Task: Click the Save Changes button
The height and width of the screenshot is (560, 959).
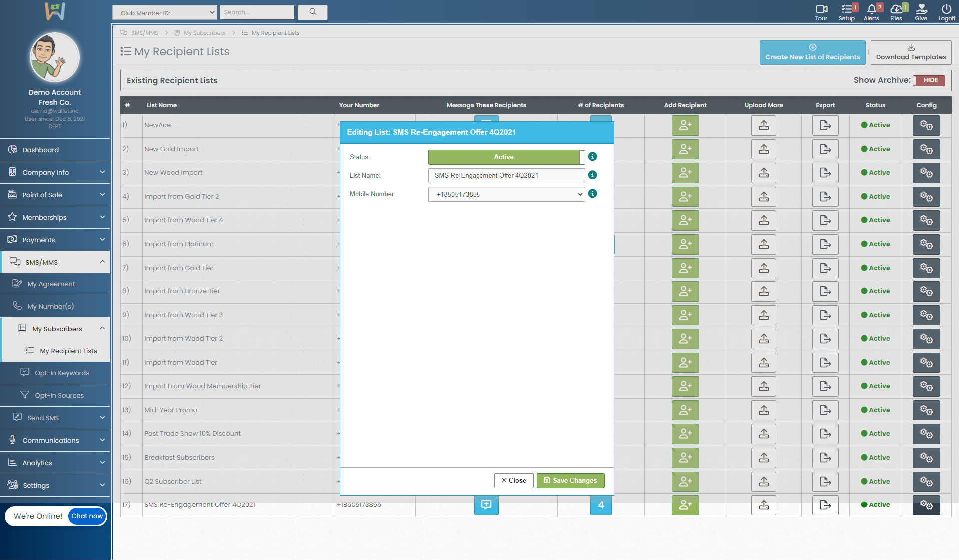Action: coord(570,480)
